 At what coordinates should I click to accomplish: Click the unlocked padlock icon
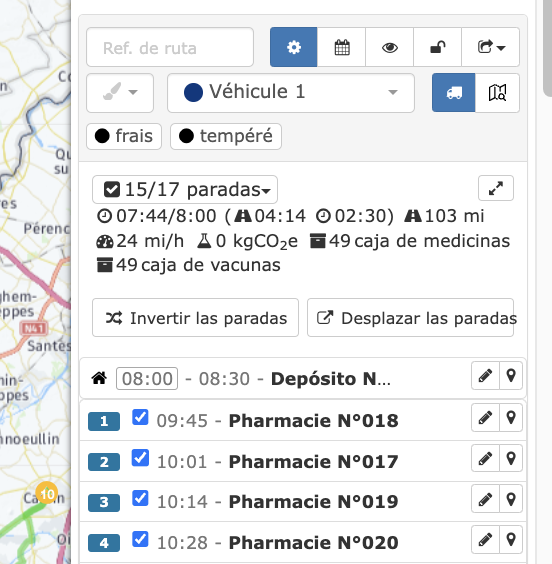point(438,47)
